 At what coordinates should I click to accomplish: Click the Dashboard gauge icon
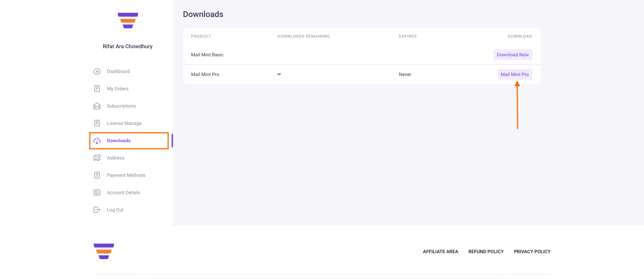[97, 71]
